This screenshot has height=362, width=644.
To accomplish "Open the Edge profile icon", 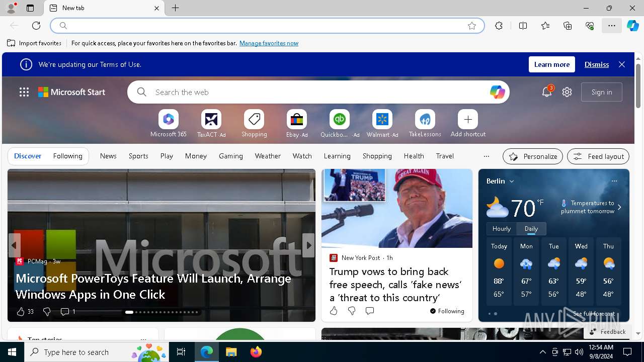I will click(11, 8).
